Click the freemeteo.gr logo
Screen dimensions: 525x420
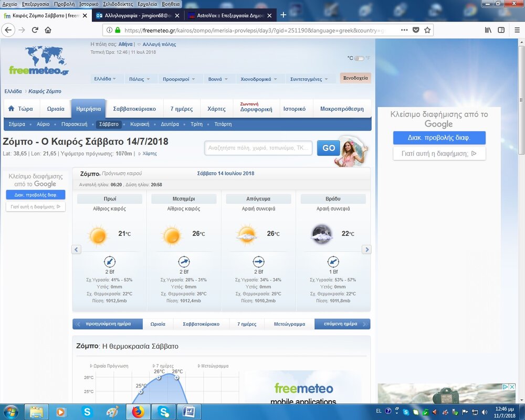coord(38,60)
